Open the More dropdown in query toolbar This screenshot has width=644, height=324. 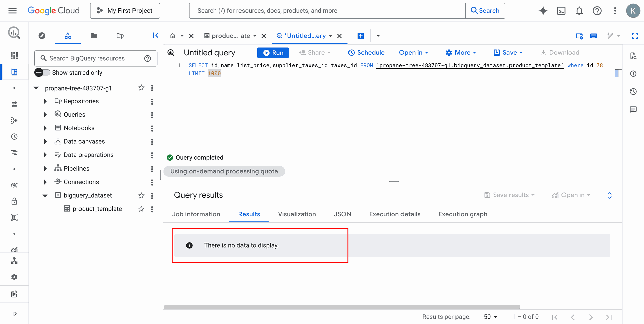tap(461, 53)
